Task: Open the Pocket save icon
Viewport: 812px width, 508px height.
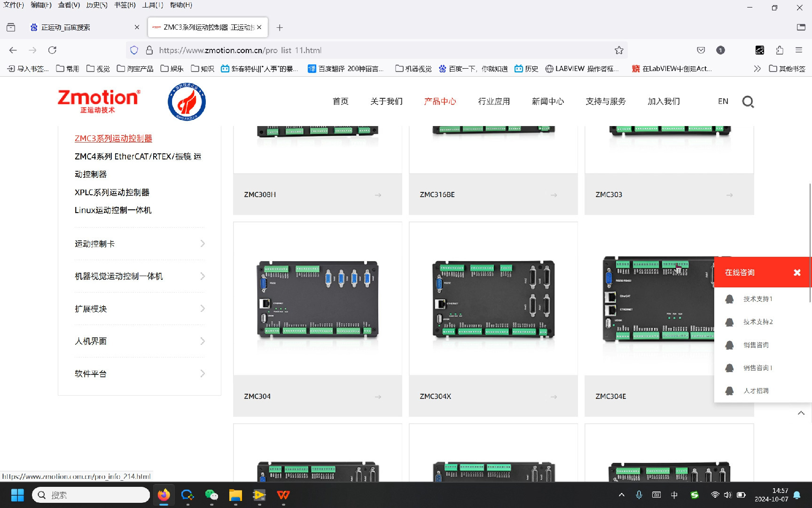Action: (701, 50)
